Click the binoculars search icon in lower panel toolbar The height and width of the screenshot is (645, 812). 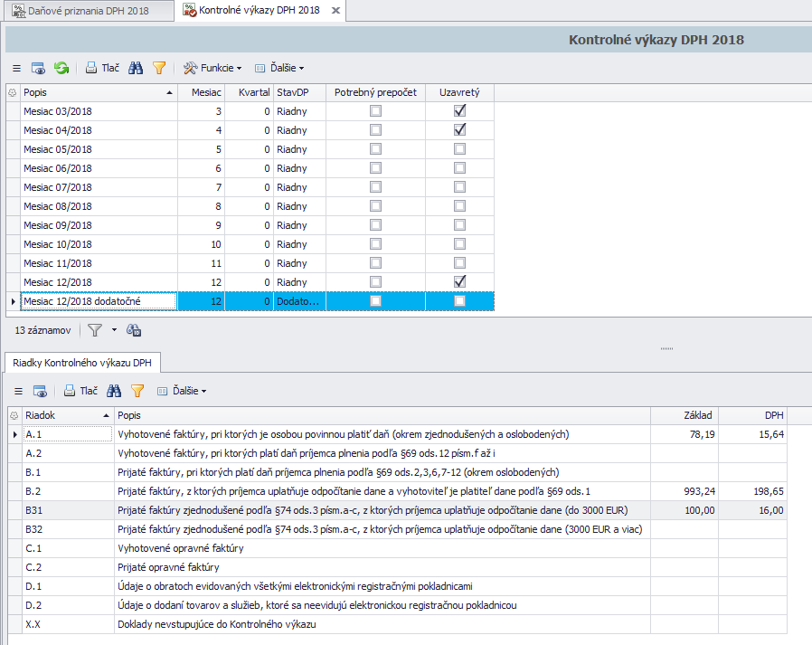pyautogui.click(x=114, y=392)
